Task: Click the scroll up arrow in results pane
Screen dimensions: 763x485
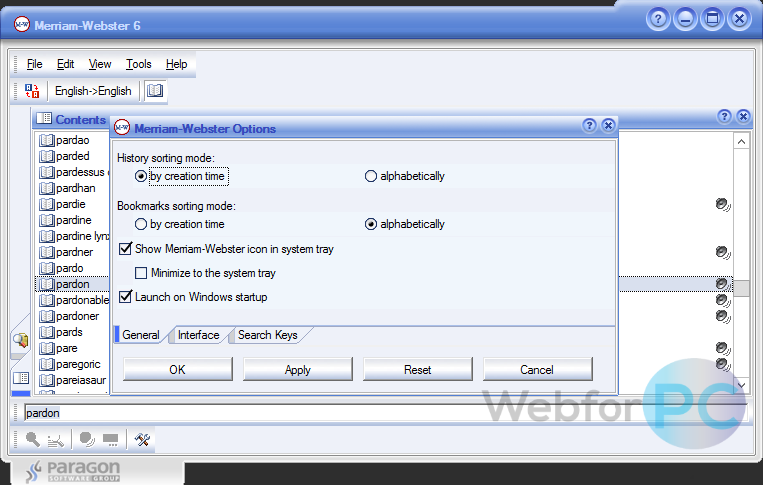Action: coord(741,142)
